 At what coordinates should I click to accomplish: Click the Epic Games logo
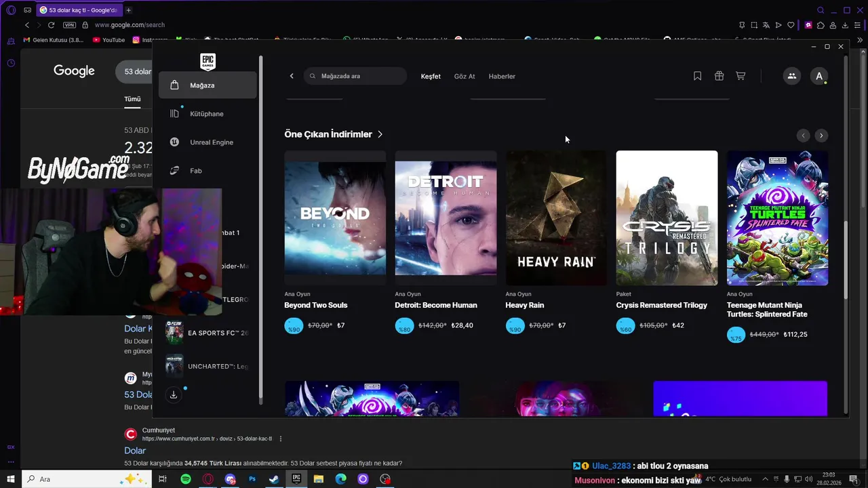208,62
